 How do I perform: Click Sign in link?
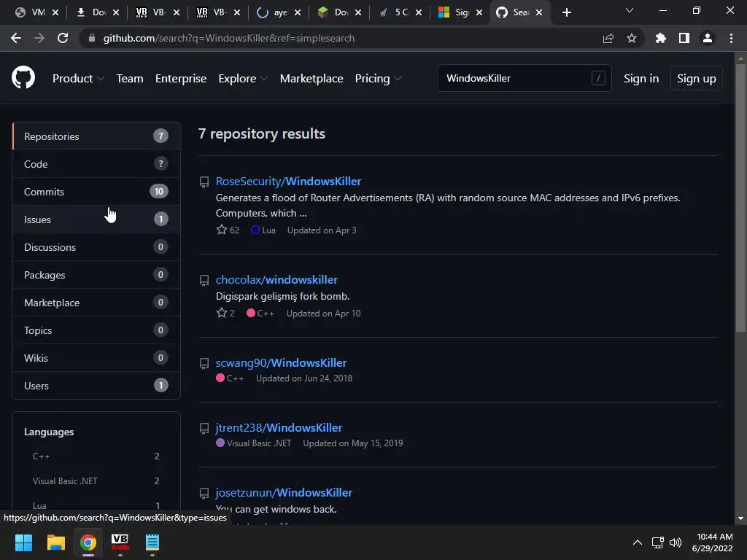point(641,79)
